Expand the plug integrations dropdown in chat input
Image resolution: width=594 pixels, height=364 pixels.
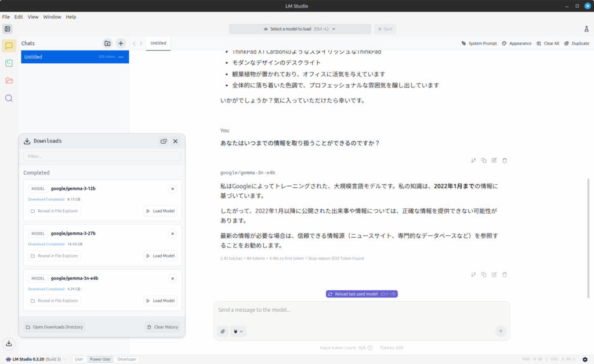point(238,331)
